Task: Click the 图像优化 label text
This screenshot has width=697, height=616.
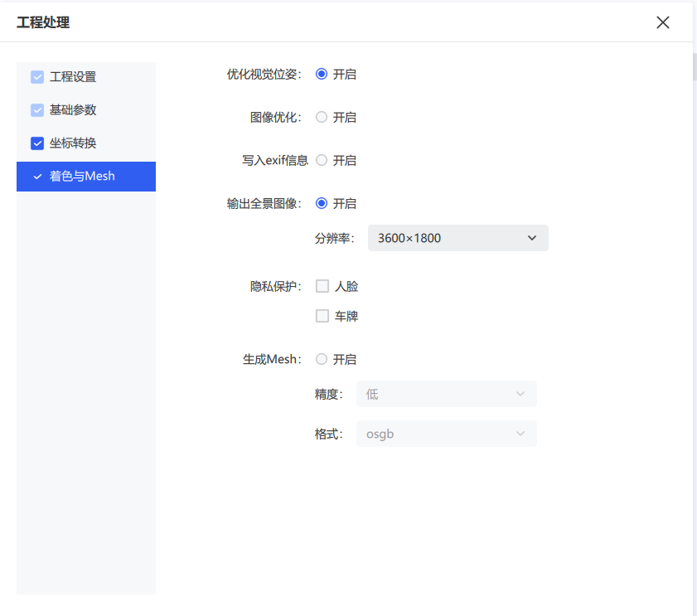Action: (276, 118)
